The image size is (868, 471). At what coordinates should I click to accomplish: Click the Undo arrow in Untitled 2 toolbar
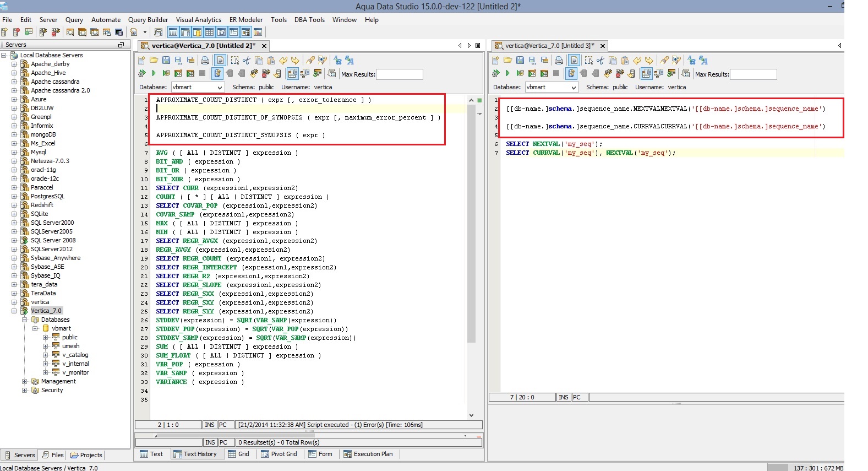pyautogui.click(x=283, y=61)
